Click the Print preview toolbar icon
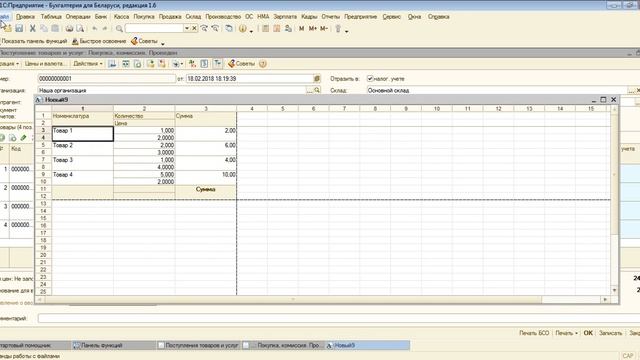The height and width of the screenshot is (360, 640). coord(80,29)
